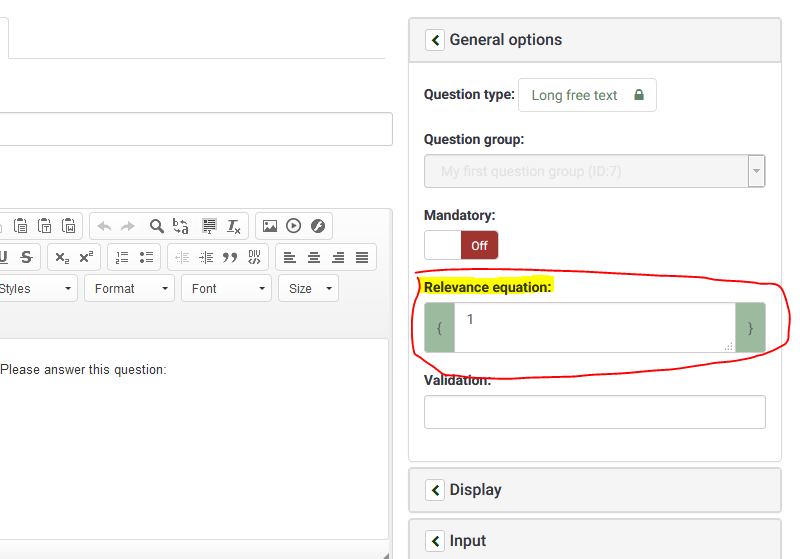The height and width of the screenshot is (559, 800).
Task: Open the Font dropdown
Action: tap(226, 288)
